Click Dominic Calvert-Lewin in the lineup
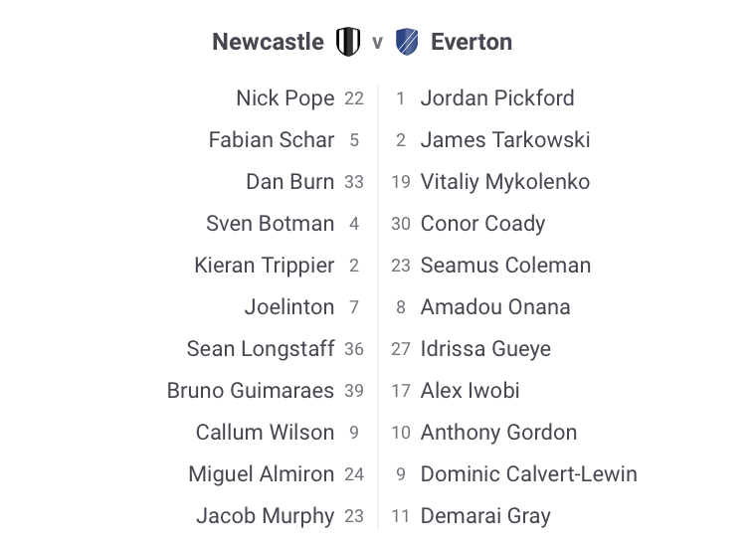Image resolution: width=756 pixels, height=547 pixels. click(x=528, y=474)
